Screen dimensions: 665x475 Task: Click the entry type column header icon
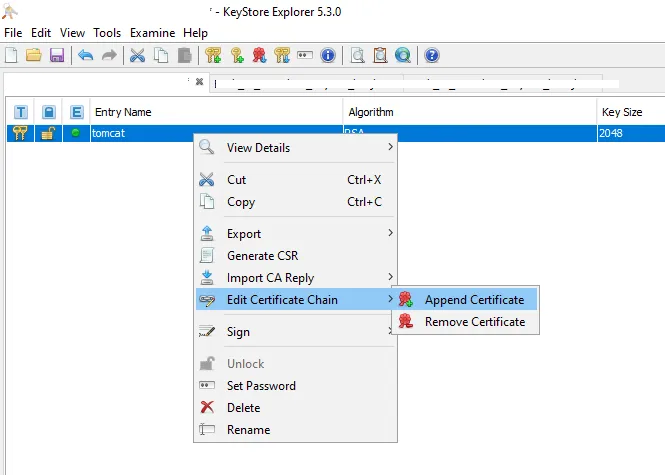[x=20, y=112]
